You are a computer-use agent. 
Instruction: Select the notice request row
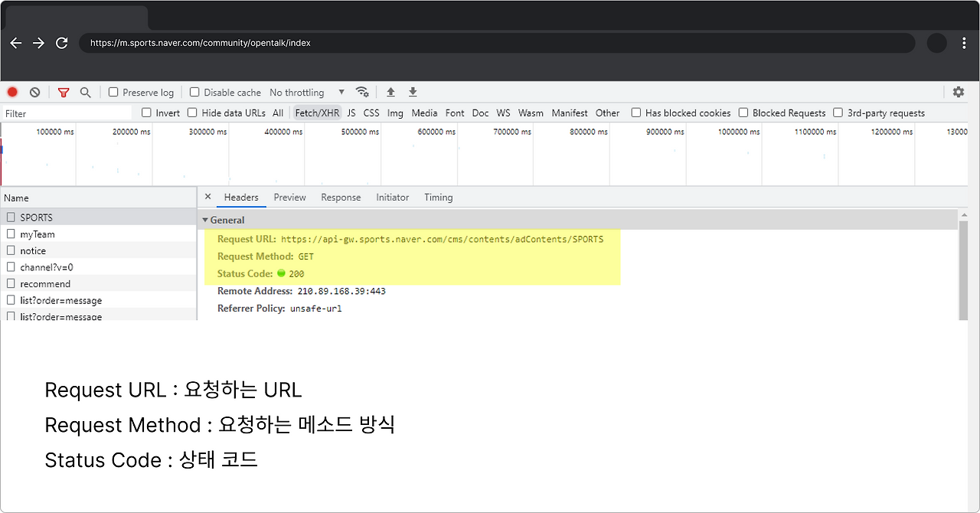[98, 250]
